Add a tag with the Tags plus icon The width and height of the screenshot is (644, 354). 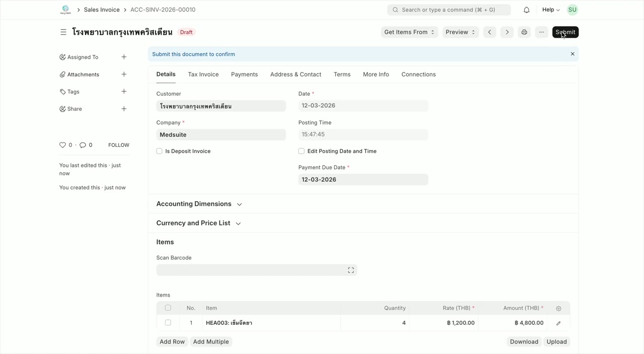coord(124,91)
